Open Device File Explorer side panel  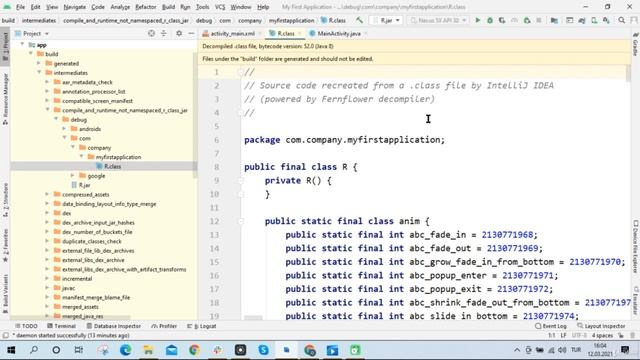636,247
